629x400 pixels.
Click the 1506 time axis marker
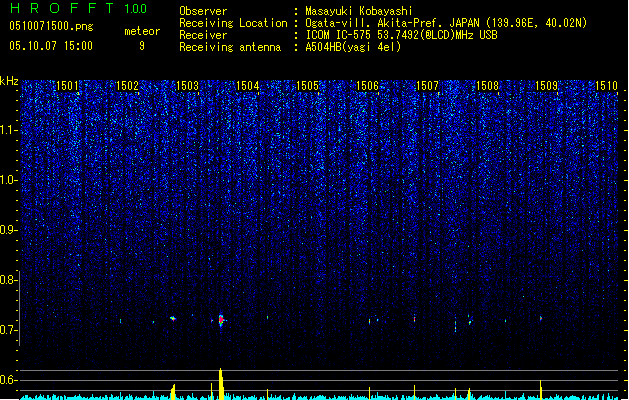(x=367, y=86)
